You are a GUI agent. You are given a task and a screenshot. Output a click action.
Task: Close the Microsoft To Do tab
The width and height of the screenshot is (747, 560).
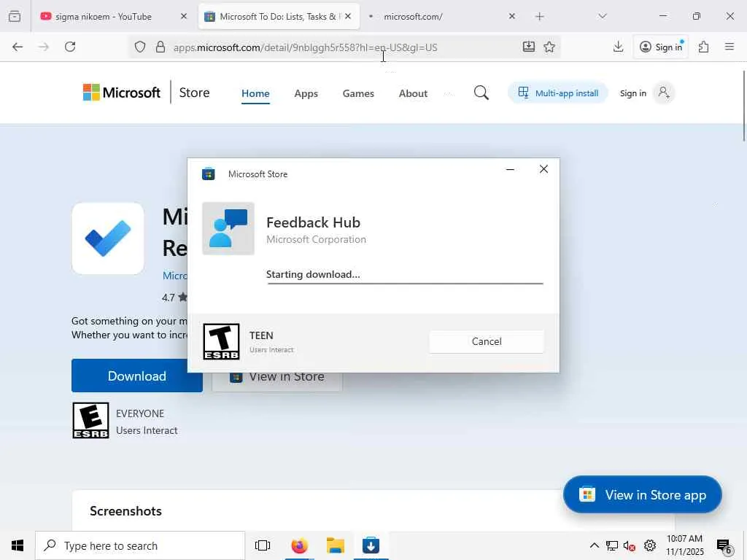(348, 16)
